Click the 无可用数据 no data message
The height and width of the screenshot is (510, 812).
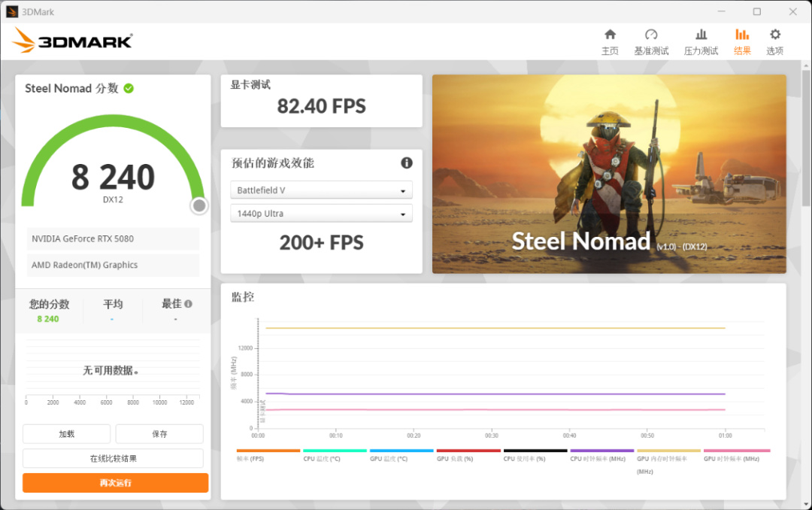tap(111, 370)
